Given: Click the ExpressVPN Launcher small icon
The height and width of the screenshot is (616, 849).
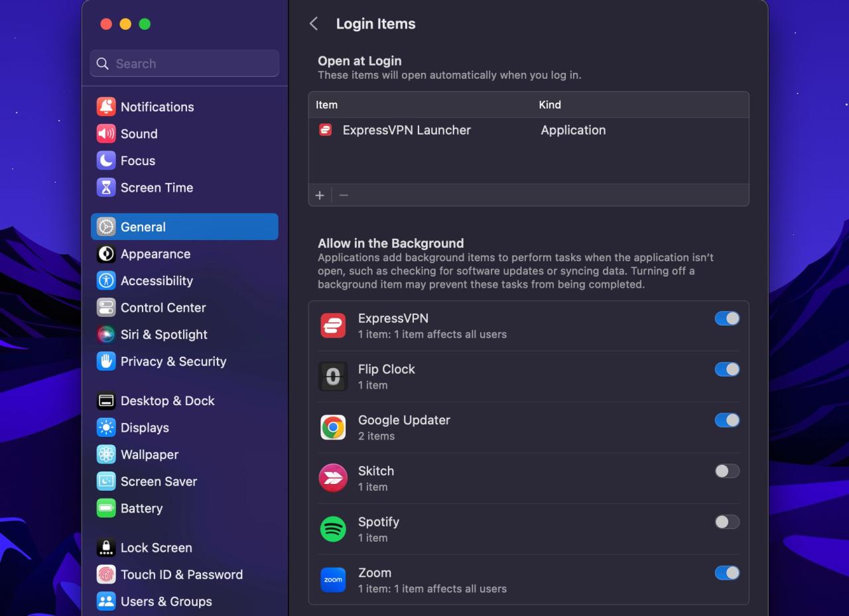Looking at the screenshot, I should point(325,130).
